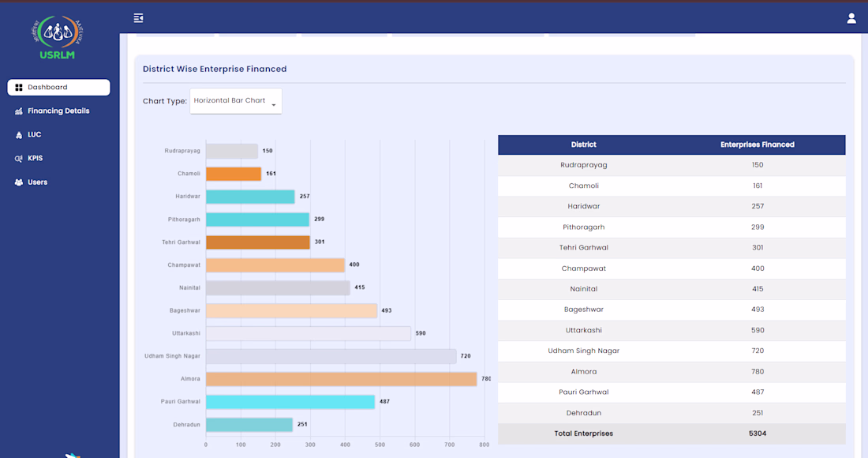Click the Enterprises Financed column header
Screen dimensions: 868x458
pyautogui.click(x=758, y=145)
